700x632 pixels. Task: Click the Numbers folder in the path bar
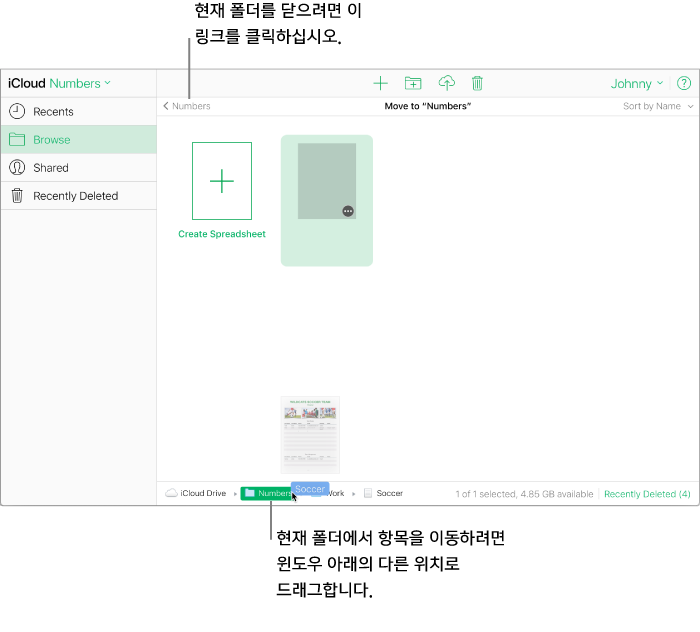tap(267, 493)
